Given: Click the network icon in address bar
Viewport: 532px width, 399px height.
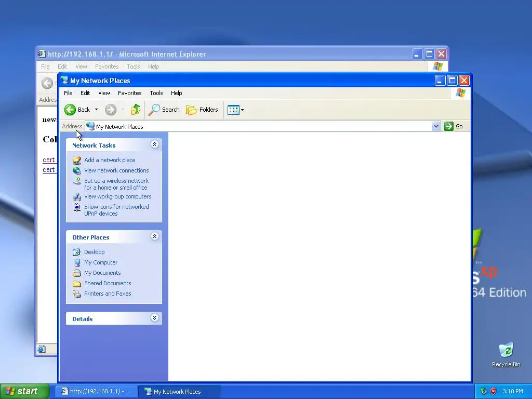Looking at the screenshot, I should 90,126.
